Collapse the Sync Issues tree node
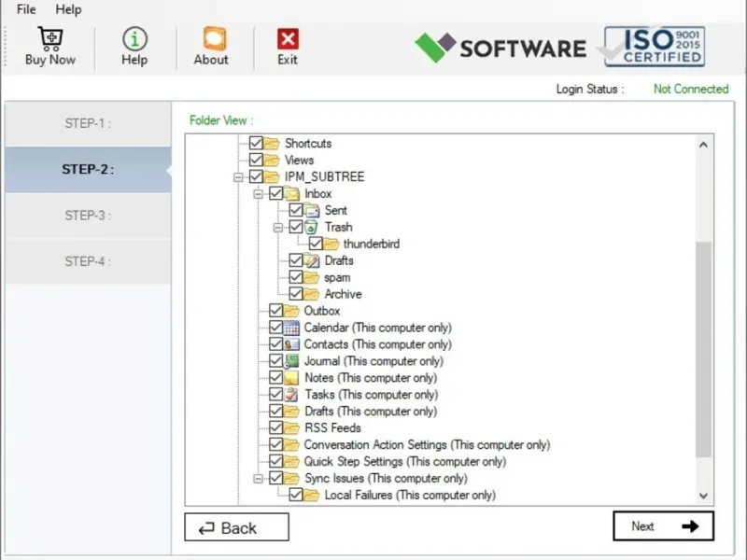 (259, 479)
